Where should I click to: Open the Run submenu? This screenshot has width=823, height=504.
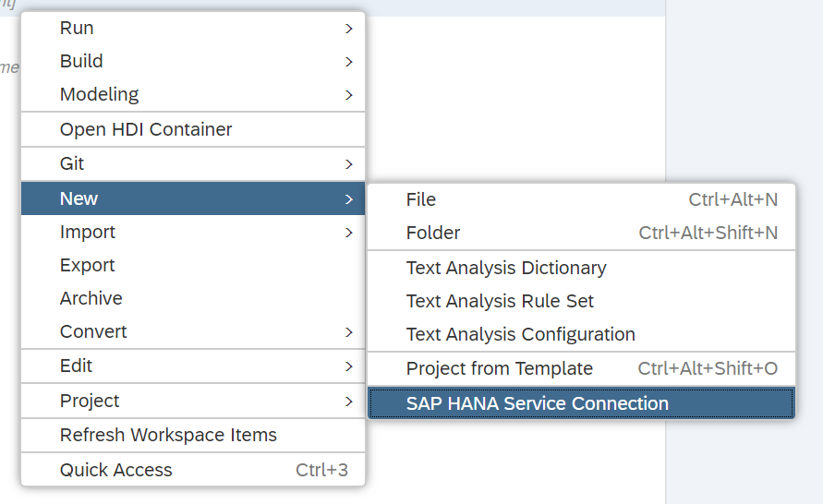click(193, 29)
